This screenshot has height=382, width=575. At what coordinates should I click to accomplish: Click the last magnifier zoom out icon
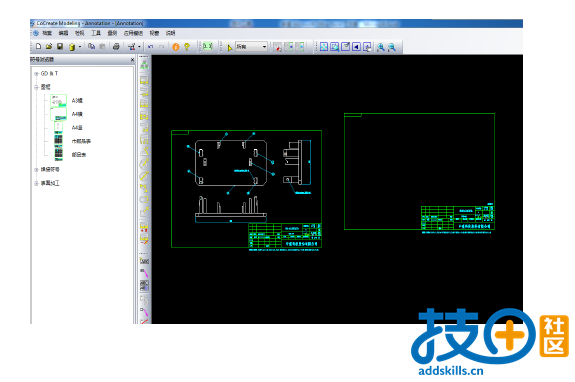[x=392, y=47]
